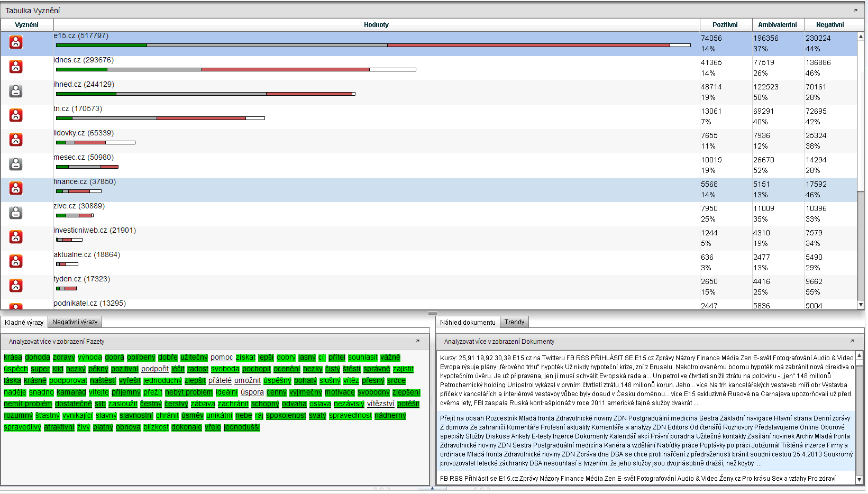Sort by the Vyznění column header
The image size is (868, 494).
tap(27, 25)
